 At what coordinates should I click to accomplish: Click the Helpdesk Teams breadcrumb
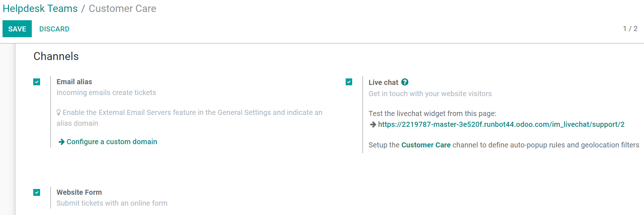point(40,8)
